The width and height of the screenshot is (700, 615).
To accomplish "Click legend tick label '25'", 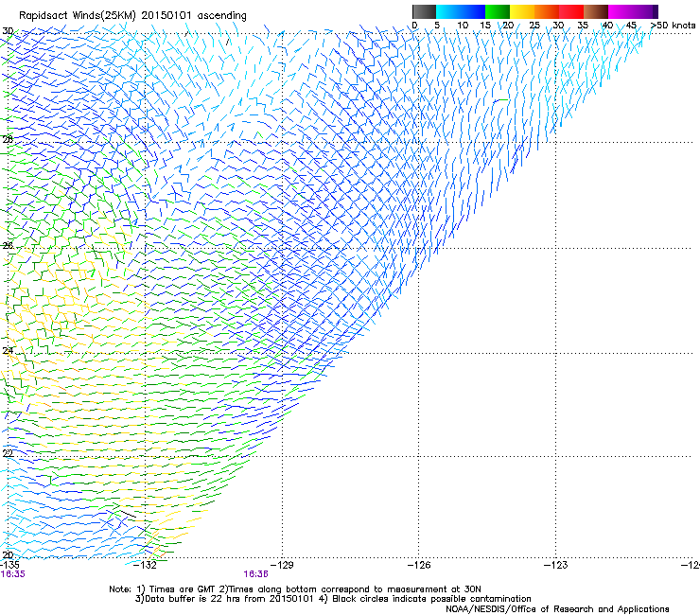I will pyautogui.click(x=534, y=26).
